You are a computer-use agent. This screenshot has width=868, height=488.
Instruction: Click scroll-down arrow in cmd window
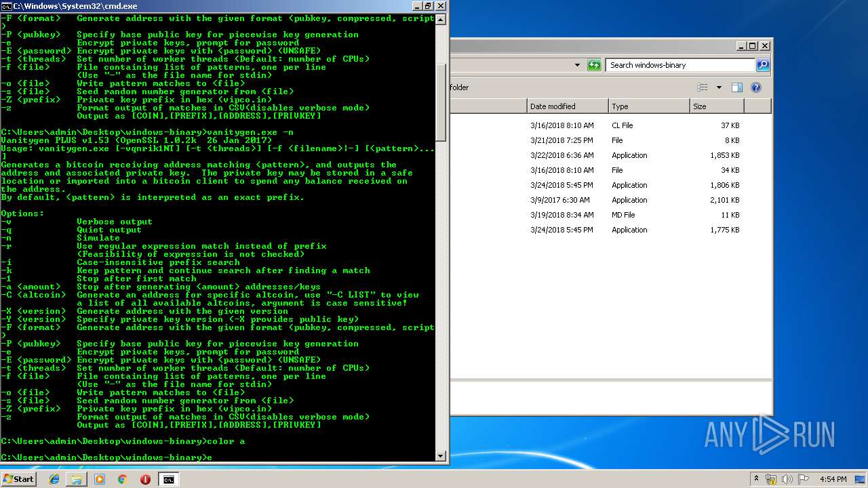tap(441, 456)
